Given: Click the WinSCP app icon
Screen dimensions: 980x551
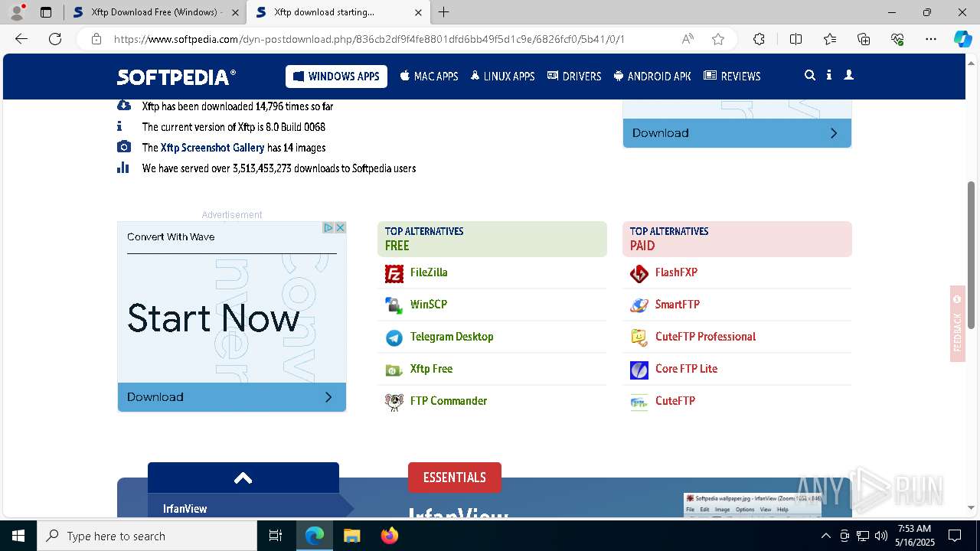Looking at the screenshot, I should click(394, 305).
